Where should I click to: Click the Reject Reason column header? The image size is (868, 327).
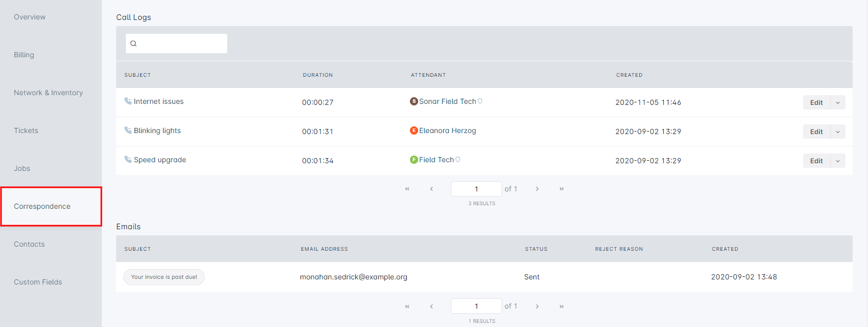pyautogui.click(x=619, y=249)
